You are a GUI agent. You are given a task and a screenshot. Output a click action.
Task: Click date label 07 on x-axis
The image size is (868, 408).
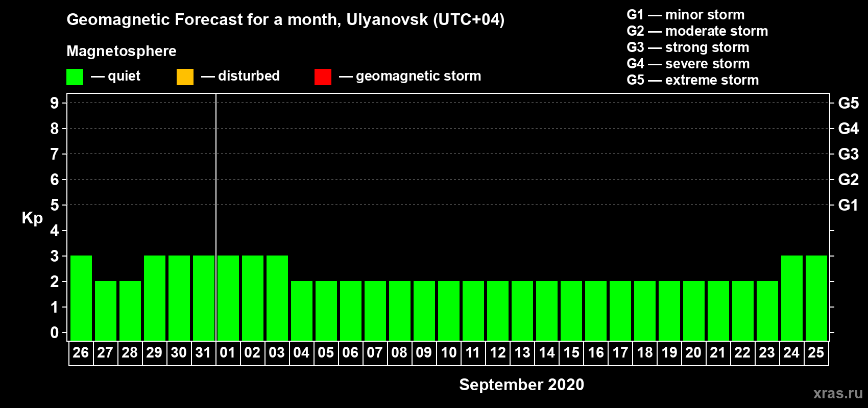375,353
